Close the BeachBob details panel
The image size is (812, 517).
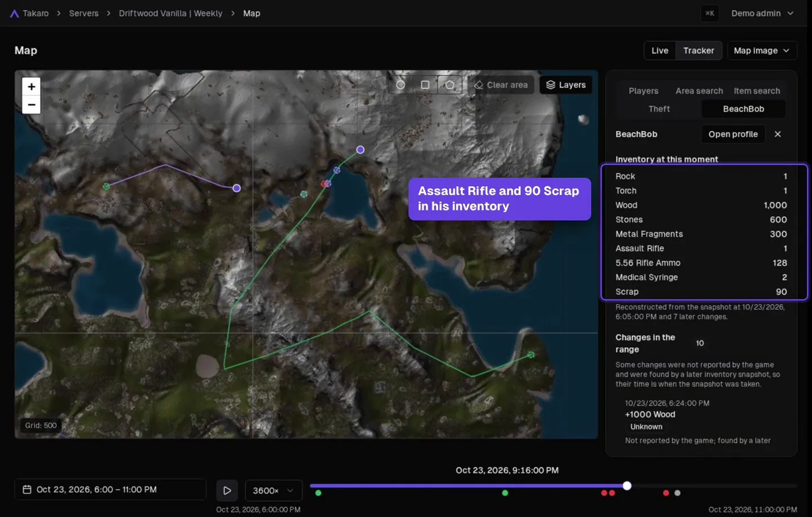778,134
